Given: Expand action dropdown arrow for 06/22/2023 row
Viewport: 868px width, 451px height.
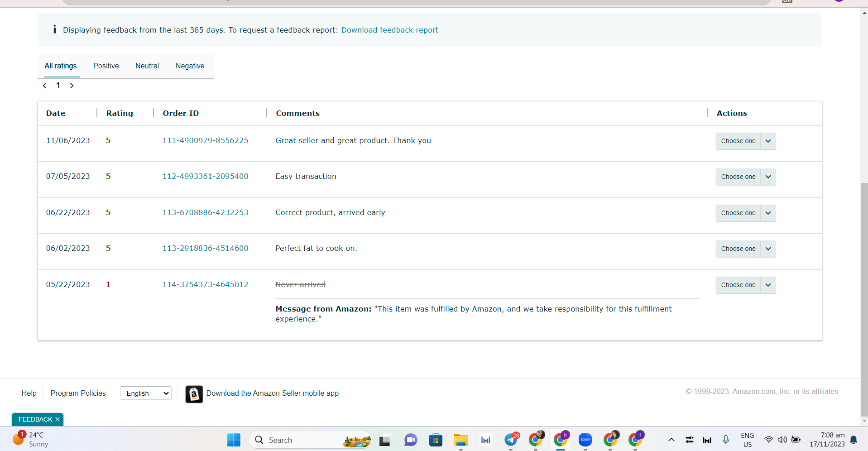Looking at the screenshot, I should (768, 213).
